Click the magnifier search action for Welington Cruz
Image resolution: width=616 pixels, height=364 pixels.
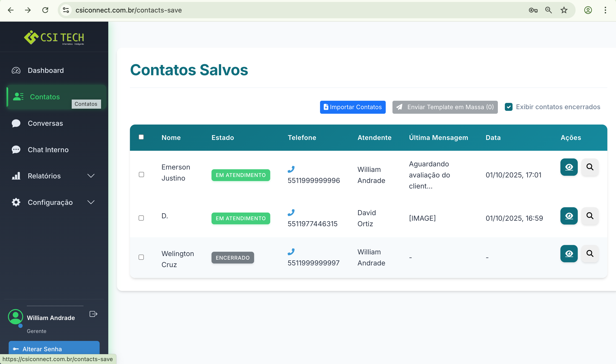click(590, 254)
